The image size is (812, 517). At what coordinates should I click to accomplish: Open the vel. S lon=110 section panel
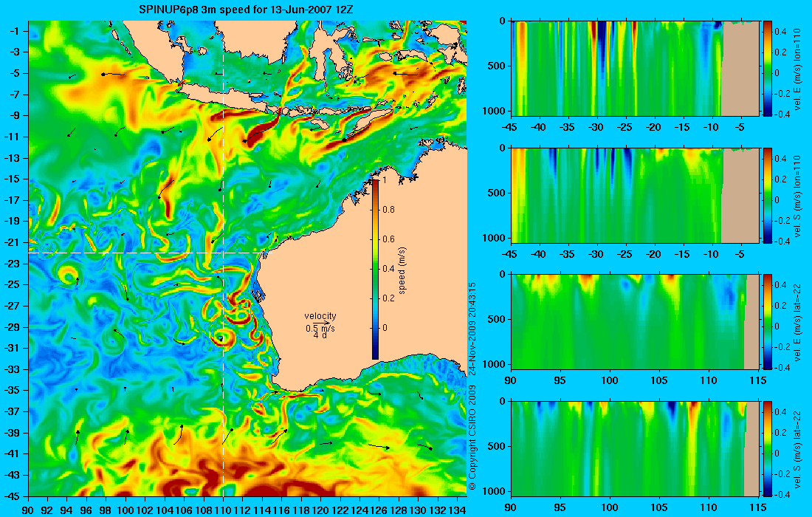pos(636,195)
